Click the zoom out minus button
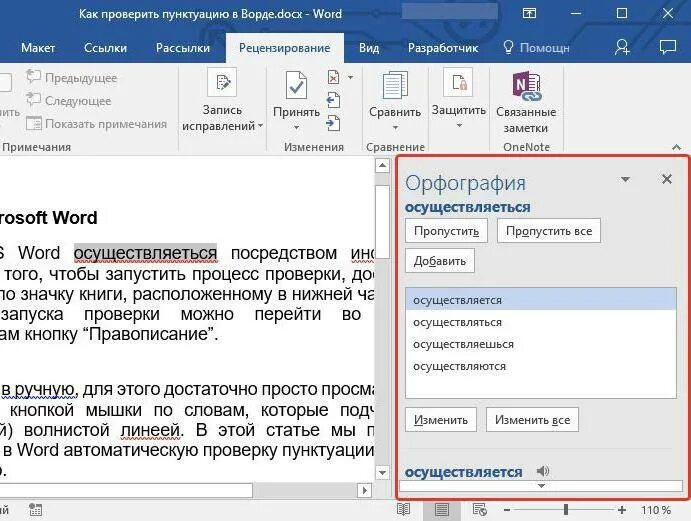Viewport: 691px width, 521px height. 507,510
